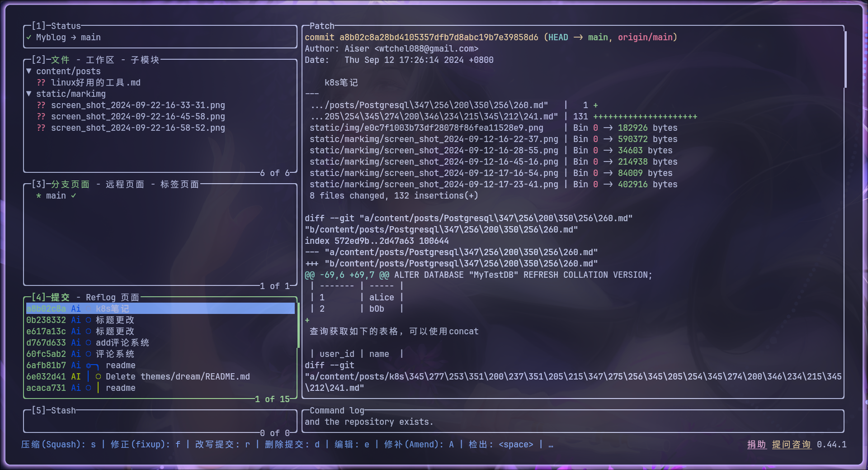The width and height of the screenshot is (868, 470).
Task: Click the 检出: <space> option
Action: (501, 444)
